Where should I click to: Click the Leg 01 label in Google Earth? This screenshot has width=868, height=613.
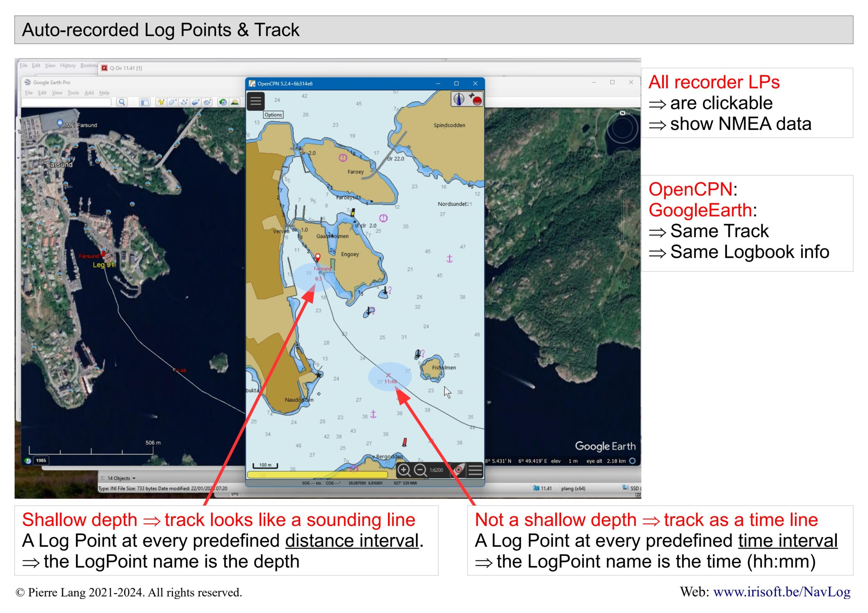(x=104, y=265)
